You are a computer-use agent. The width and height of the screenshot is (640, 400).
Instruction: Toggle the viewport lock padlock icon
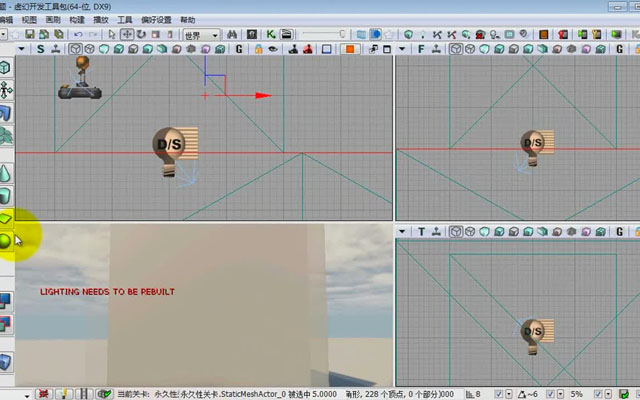[258, 49]
